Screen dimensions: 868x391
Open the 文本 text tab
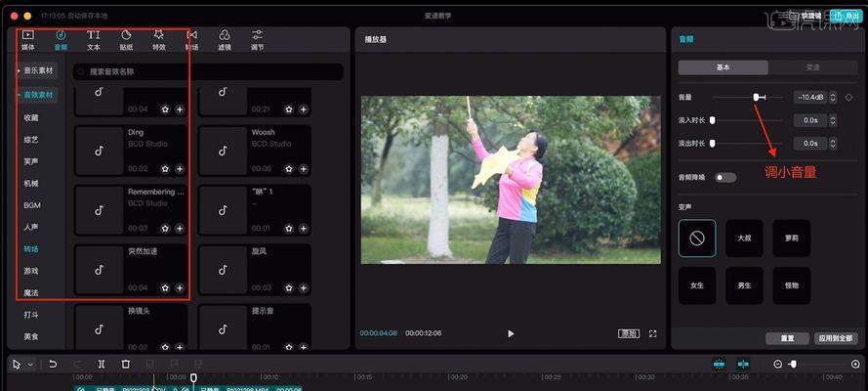point(94,40)
